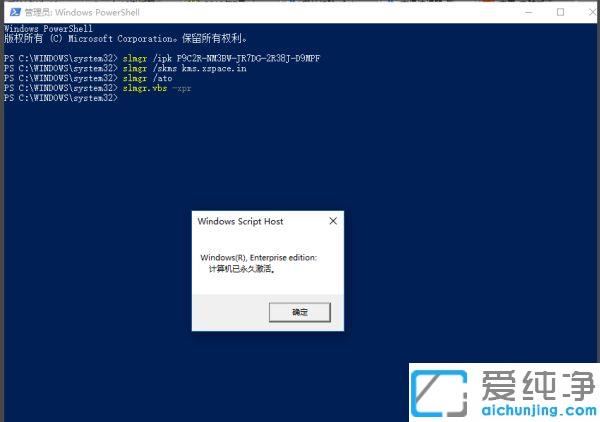
Task: Minimize the PowerShell window
Action: click(x=528, y=12)
